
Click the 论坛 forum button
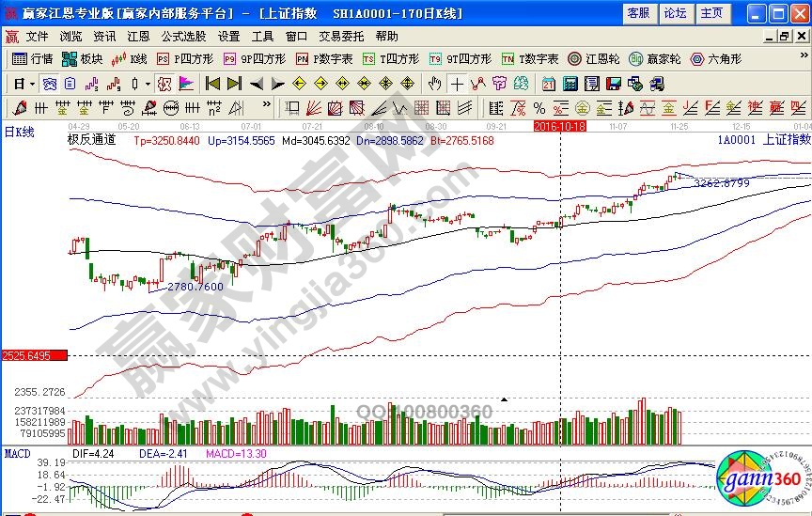pyautogui.click(x=675, y=13)
